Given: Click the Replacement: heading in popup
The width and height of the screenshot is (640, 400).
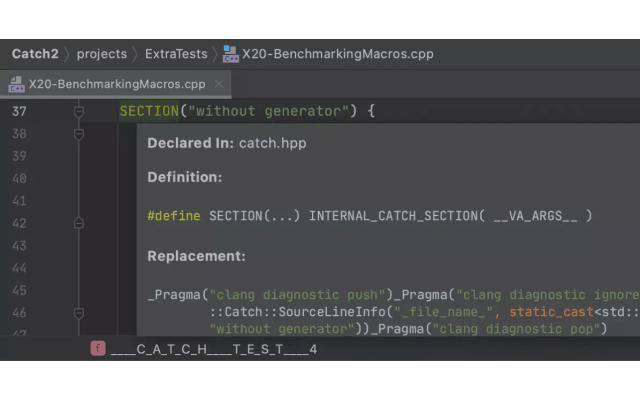Looking at the screenshot, I should coord(196,256).
